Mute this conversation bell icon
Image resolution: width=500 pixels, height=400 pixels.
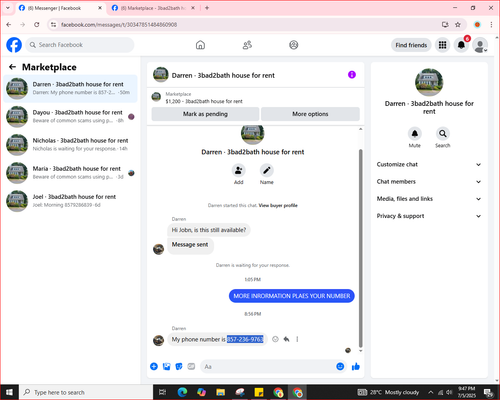tap(415, 134)
